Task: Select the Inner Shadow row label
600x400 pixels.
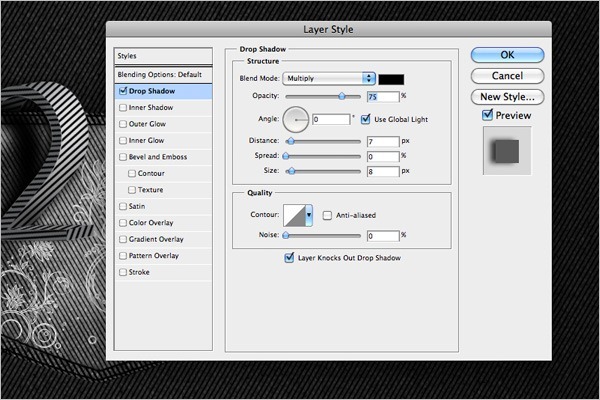Action: pyautogui.click(x=151, y=108)
